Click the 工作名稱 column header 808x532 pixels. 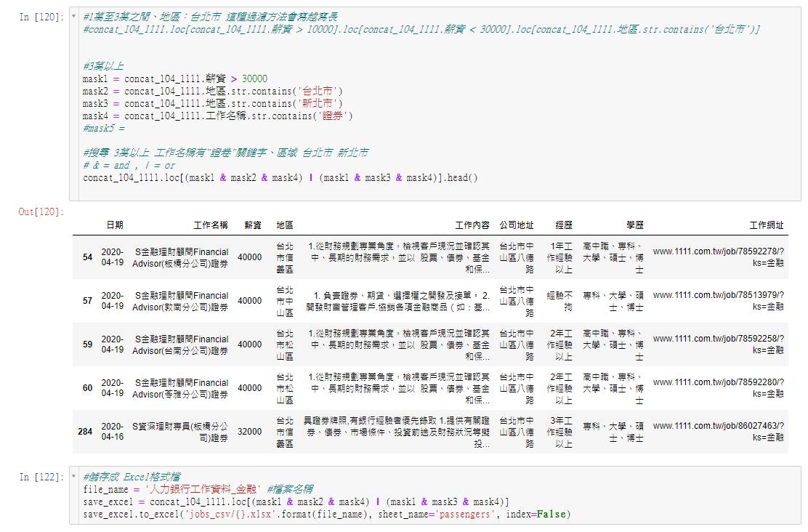click(211, 225)
